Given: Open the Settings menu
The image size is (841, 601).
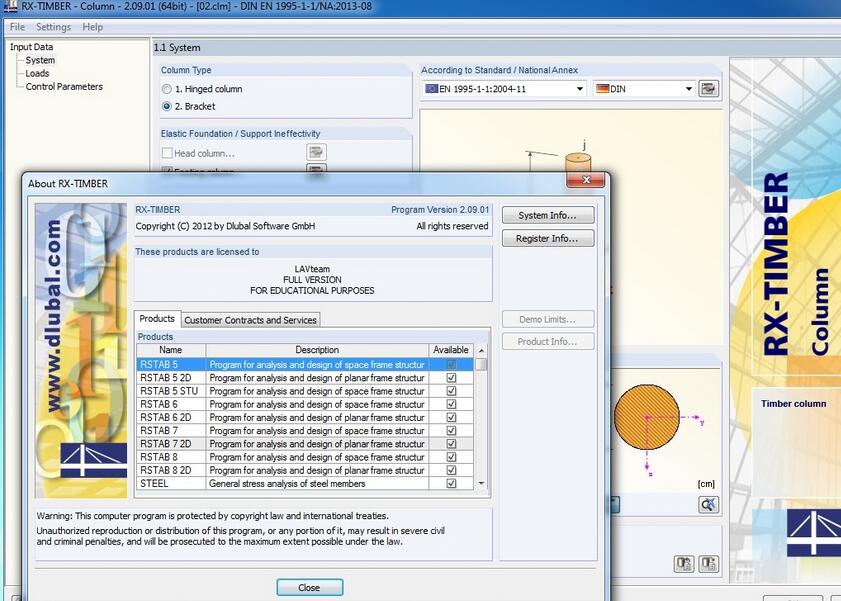Looking at the screenshot, I should coord(53,27).
